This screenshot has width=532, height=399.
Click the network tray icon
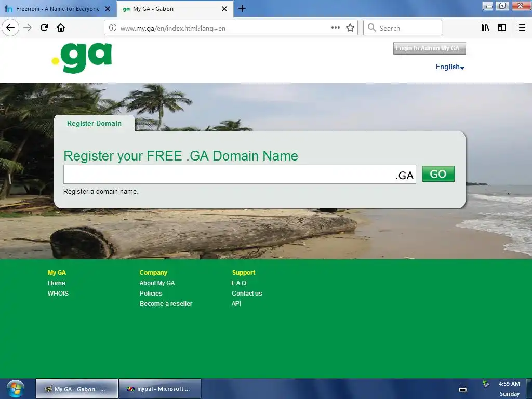pyautogui.click(x=486, y=384)
